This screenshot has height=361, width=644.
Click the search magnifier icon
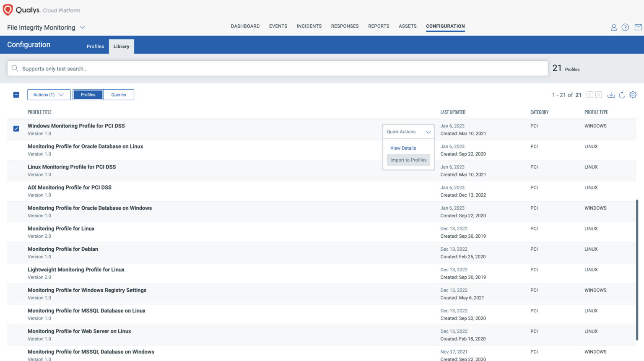click(15, 68)
